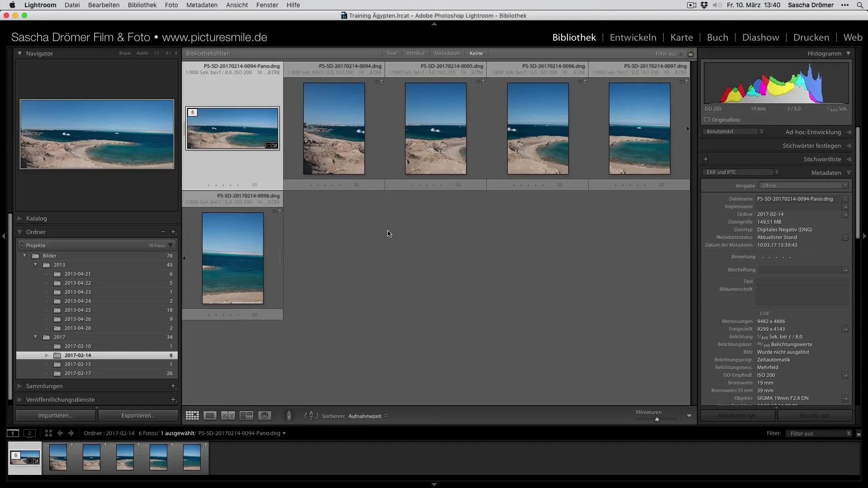This screenshot has height=488, width=868.
Task: Collapse the Navigator panel
Action: [x=20, y=53]
